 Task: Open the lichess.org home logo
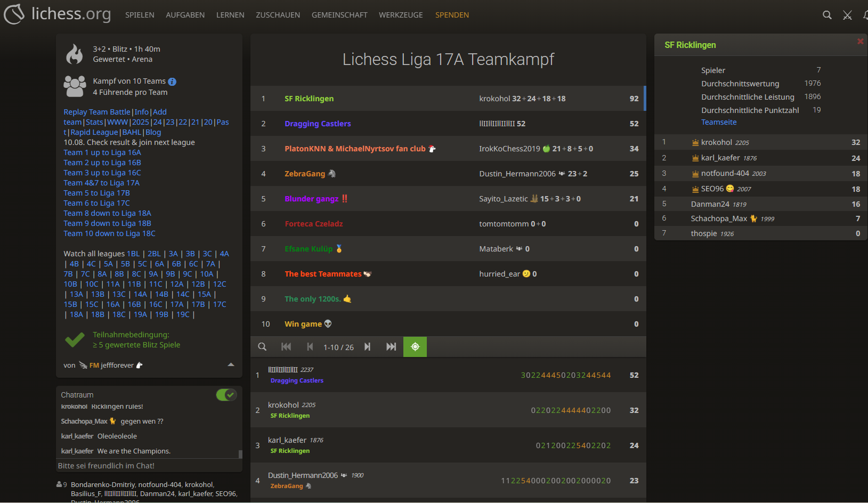(58, 14)
